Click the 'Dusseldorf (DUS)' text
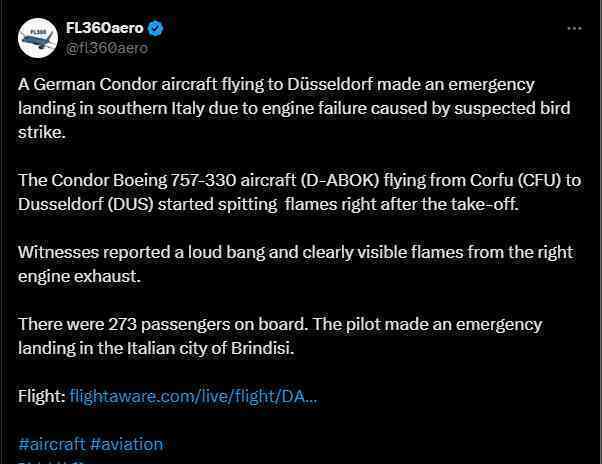Viewport: 602px width, 464px height. [86, 204]
